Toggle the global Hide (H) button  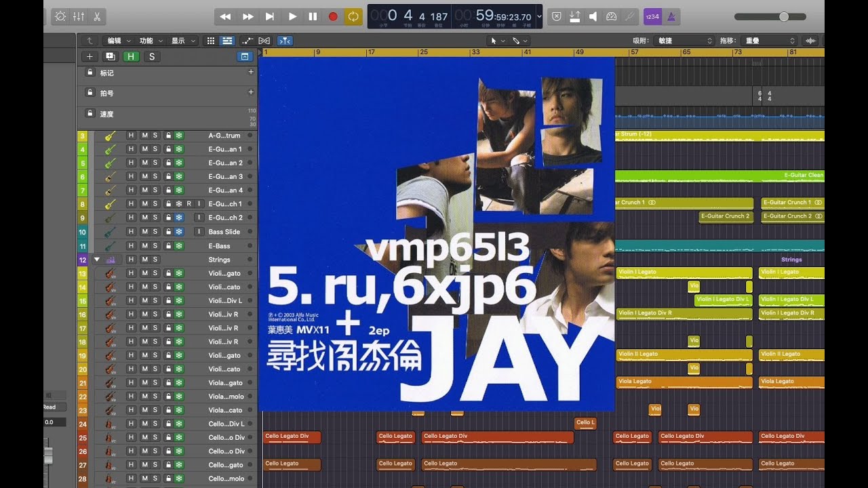point(131,56)
